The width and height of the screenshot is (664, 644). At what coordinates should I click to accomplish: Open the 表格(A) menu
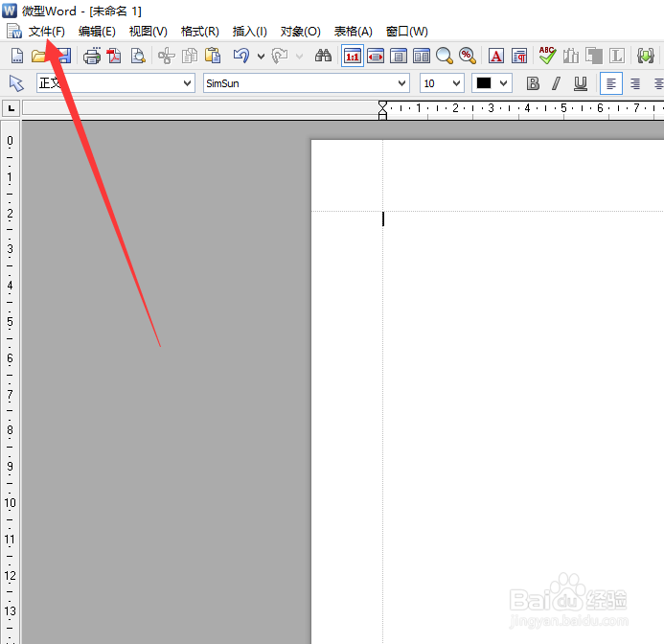pos(354,32)
